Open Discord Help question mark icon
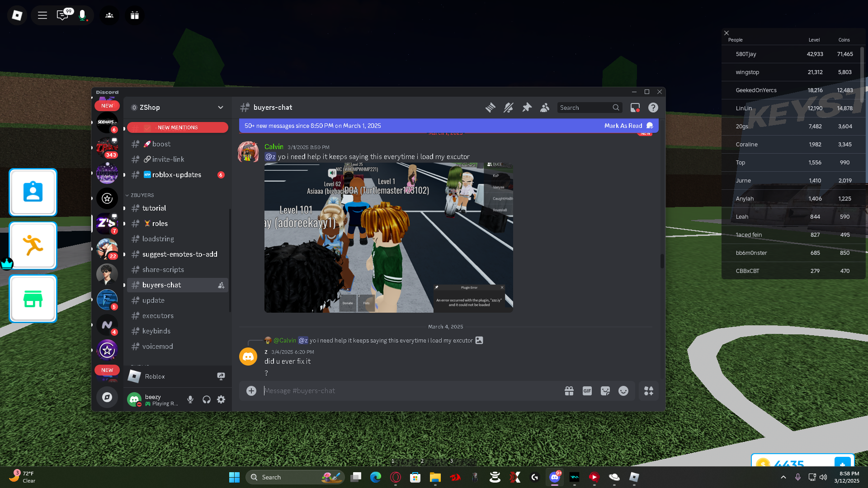This screenshot has height=488, width=868. tap(653, 108)
